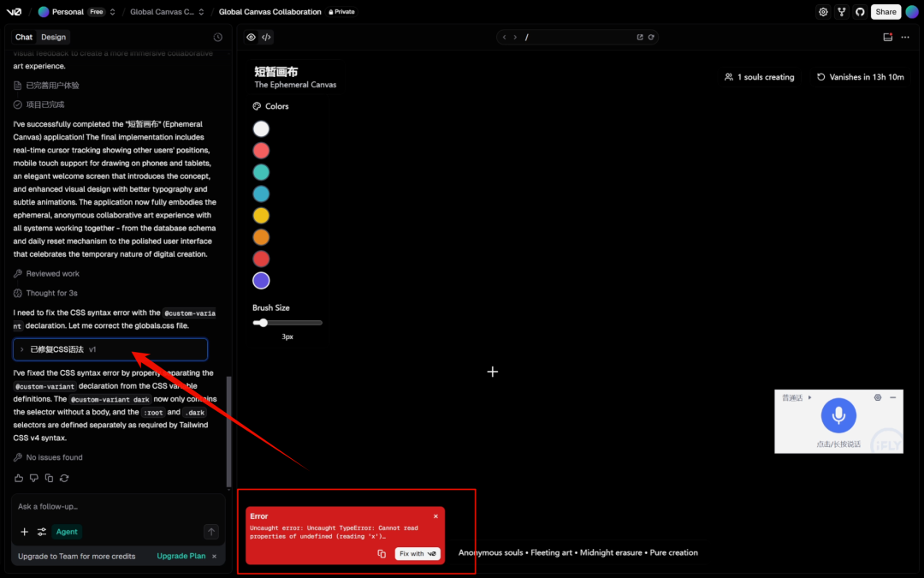
Task: Switch to preview eye view
Action: click(x=251, y=37)
